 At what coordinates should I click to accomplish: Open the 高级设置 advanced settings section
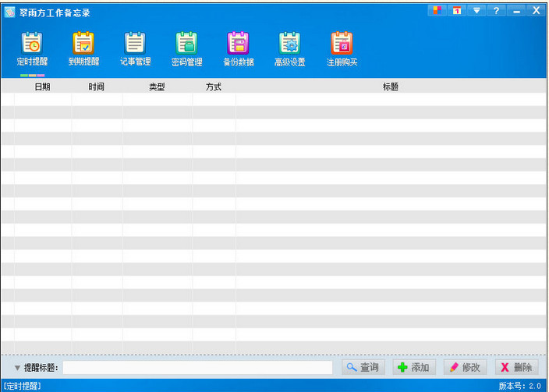click(289, 49)
